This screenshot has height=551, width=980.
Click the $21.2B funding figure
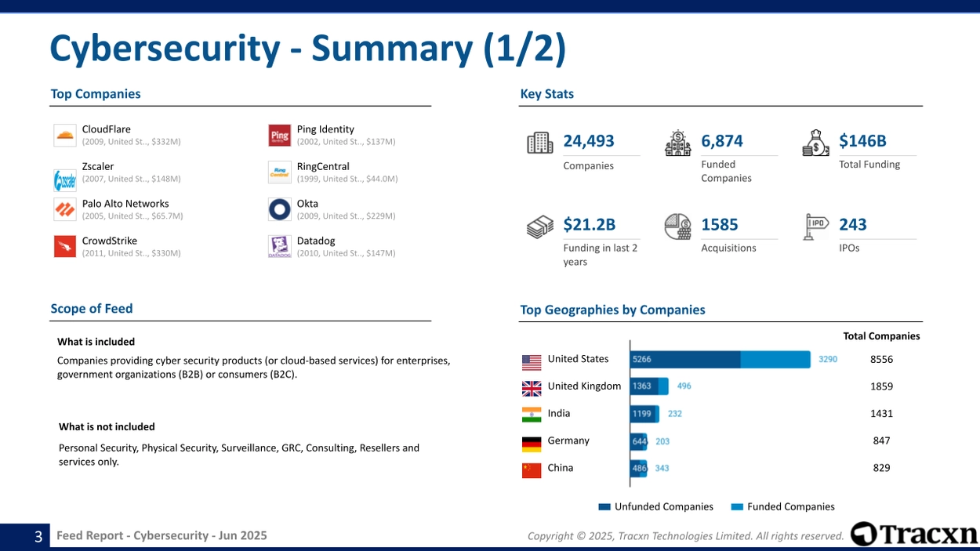pos(590,225)
